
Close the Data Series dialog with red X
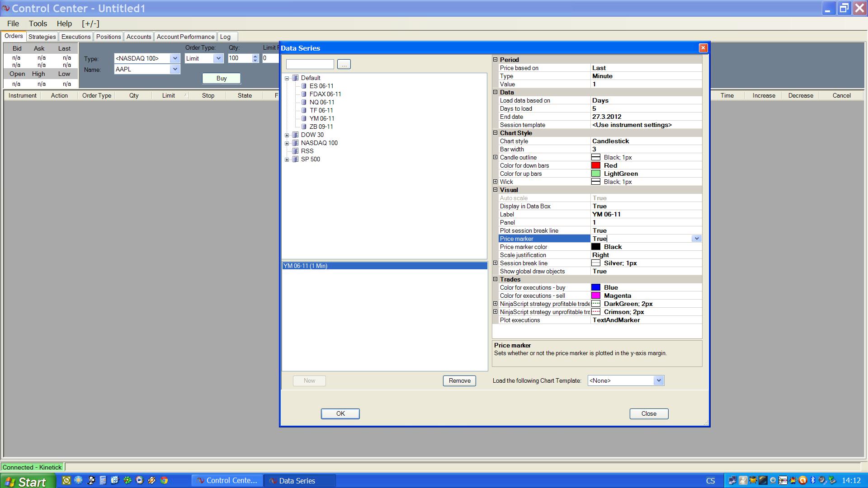[x=703, y=48]
